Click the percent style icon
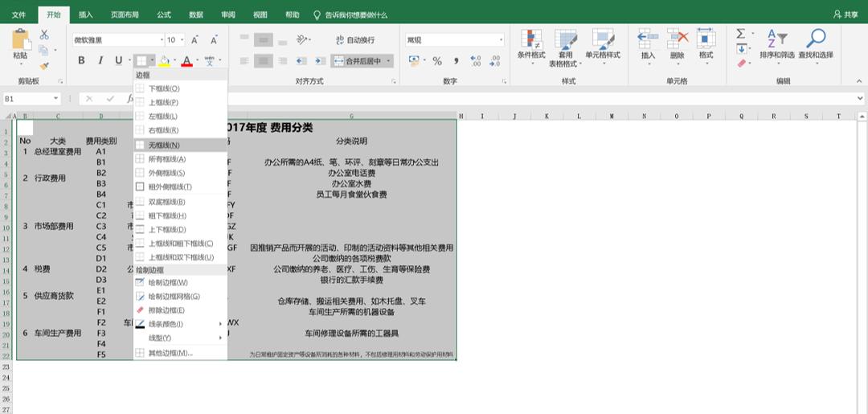 click(x=437, y=61)
